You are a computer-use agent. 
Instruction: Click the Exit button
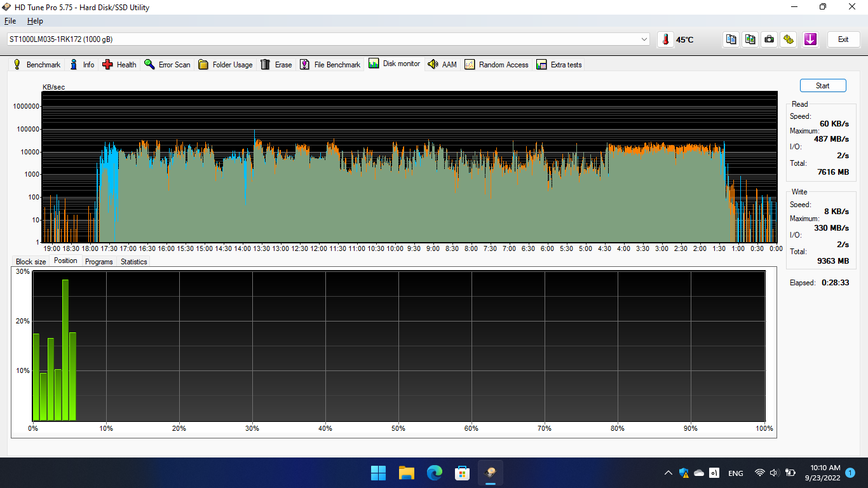coord(843,39)
